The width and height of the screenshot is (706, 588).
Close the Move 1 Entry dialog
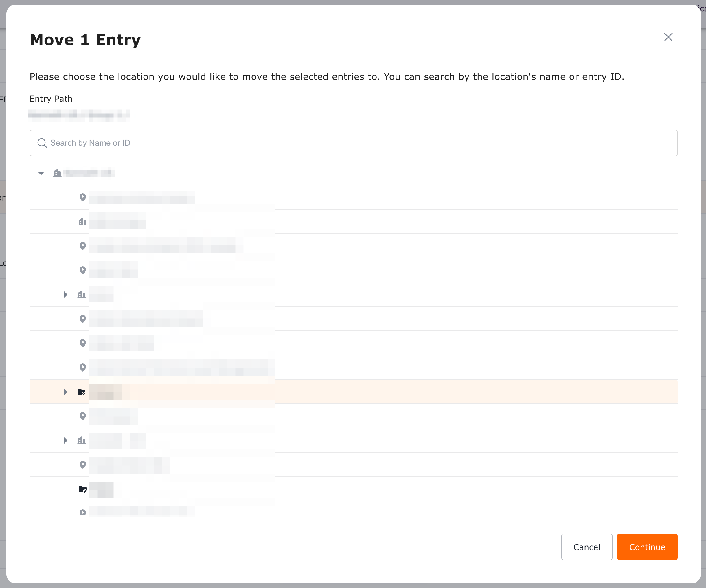pos(668,37)
